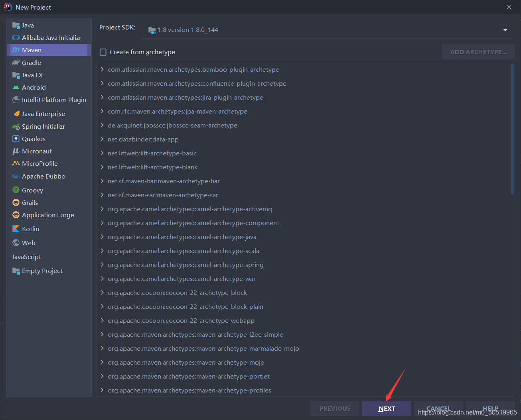Select camel-archetype-component row
Screen dimensions: 521x420
point(305,223)
